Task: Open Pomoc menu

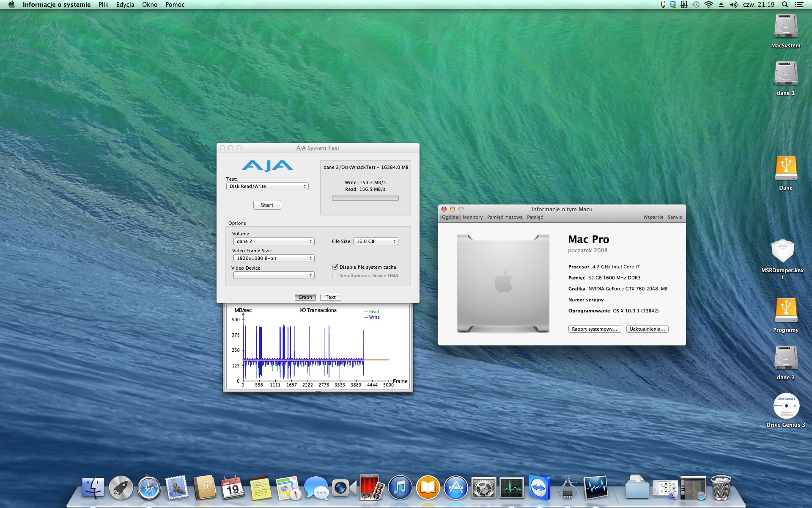Action: point(175,5)
